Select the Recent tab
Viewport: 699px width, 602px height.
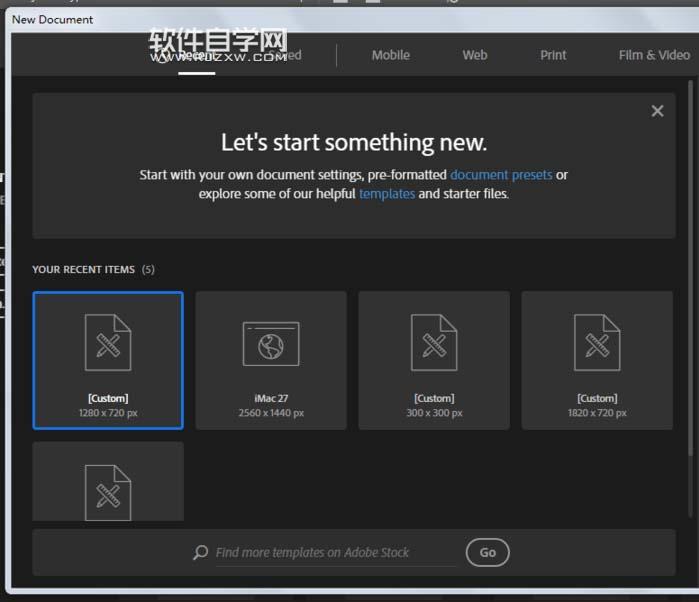click(x=197, y=56)
